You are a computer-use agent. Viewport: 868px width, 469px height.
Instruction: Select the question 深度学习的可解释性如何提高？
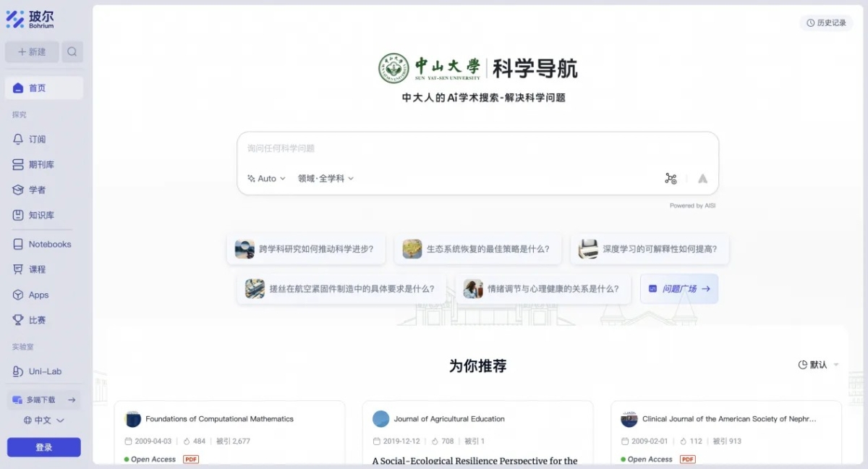point(650,249)
